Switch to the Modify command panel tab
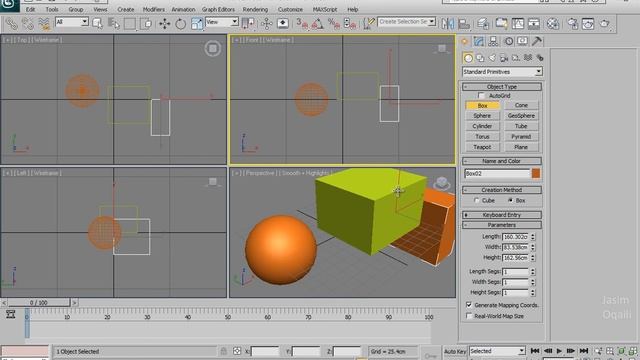 click(x=479, y=41)
